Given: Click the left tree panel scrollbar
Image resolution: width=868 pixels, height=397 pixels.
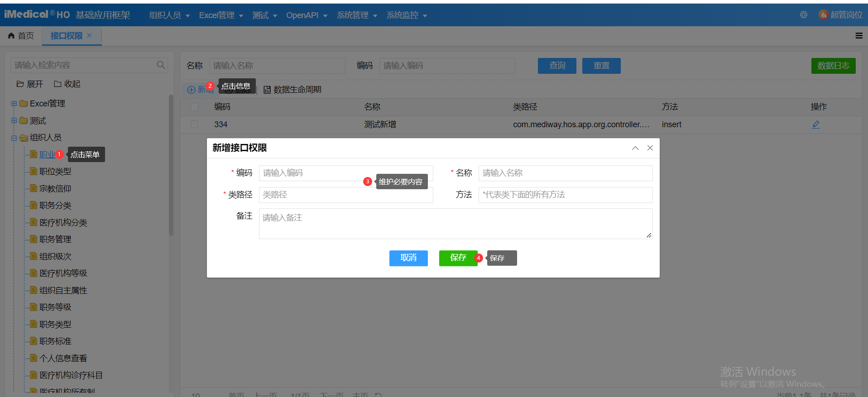Looking at the screenshot, I should click(x=171, y=165).
